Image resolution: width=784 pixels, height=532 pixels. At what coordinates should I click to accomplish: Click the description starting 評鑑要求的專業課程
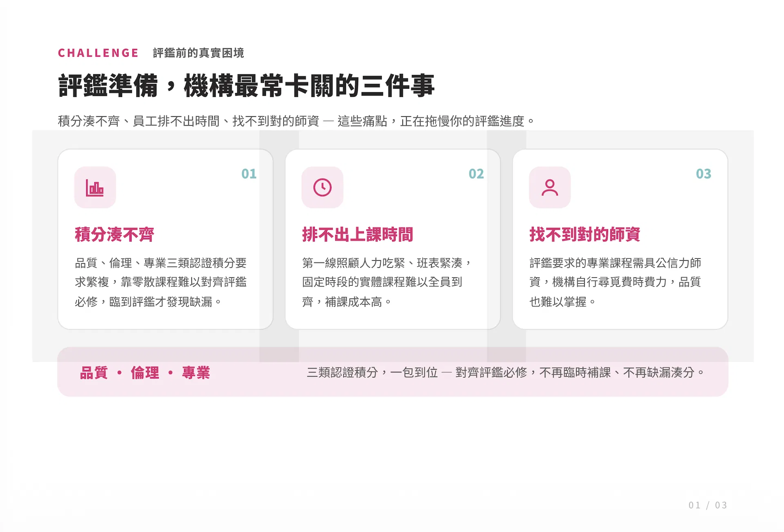pyautogui.click(x=615, y=282)
